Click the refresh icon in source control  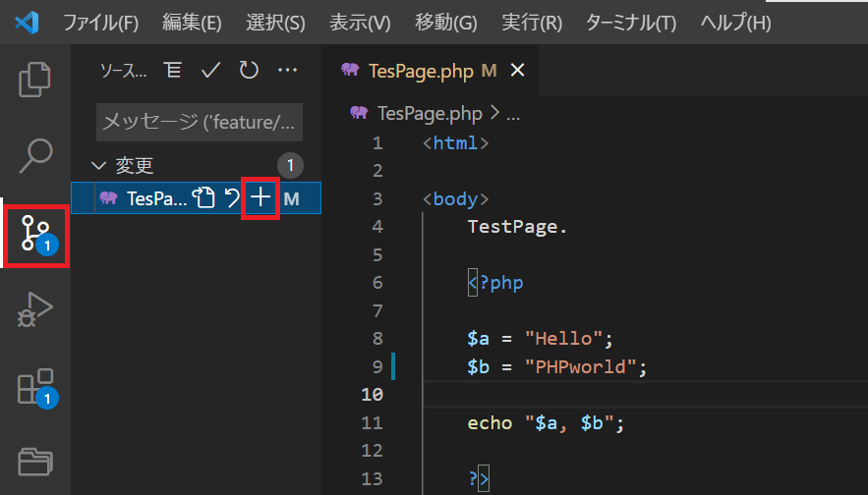249,71
